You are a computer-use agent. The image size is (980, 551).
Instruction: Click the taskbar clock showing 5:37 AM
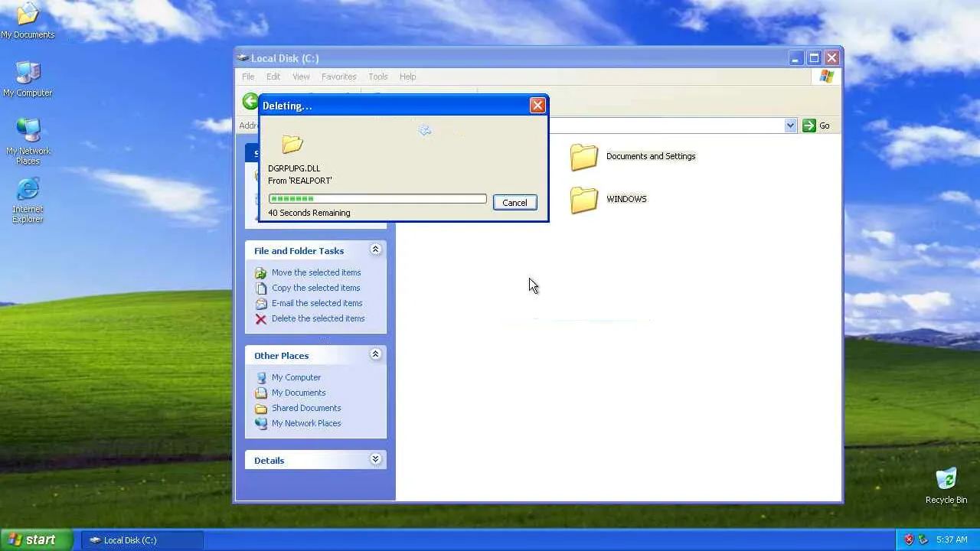pos(952,540)
